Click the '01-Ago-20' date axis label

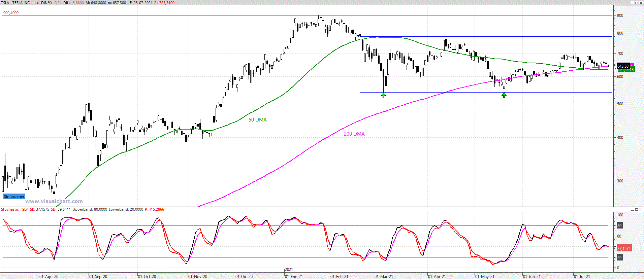click(49, 277)
